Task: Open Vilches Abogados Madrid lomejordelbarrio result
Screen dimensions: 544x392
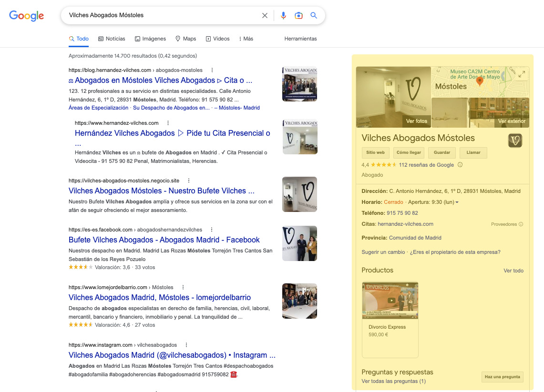Action: [160, 297]
